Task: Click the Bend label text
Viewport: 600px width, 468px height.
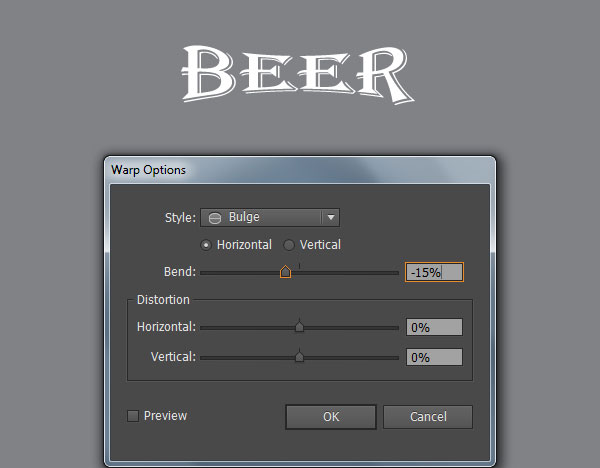Action: pos(179,272)
